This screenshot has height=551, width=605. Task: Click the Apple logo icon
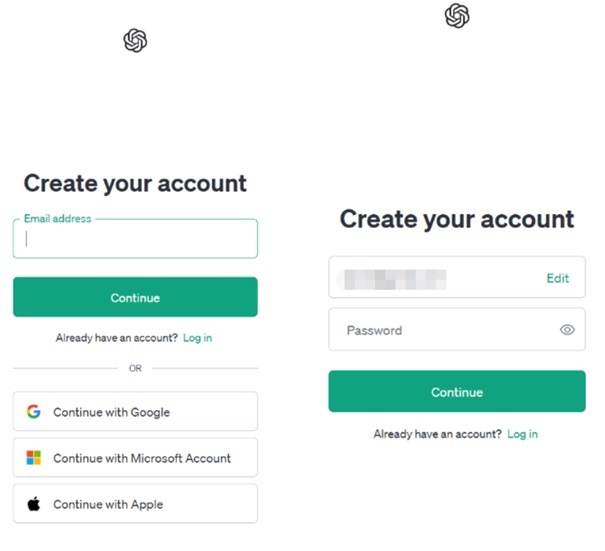tap(34, 504)
